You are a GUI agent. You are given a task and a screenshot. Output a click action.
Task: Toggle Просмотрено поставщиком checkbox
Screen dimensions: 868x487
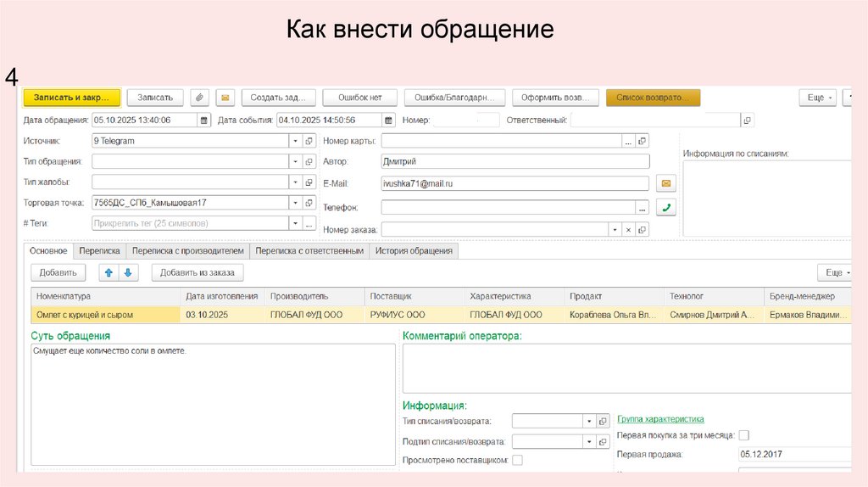pos(517,460)
